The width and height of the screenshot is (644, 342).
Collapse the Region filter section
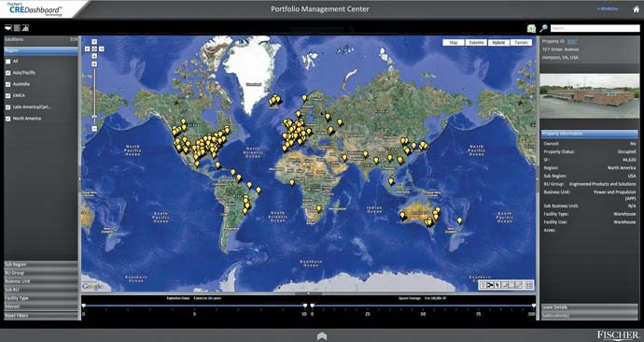41,50
